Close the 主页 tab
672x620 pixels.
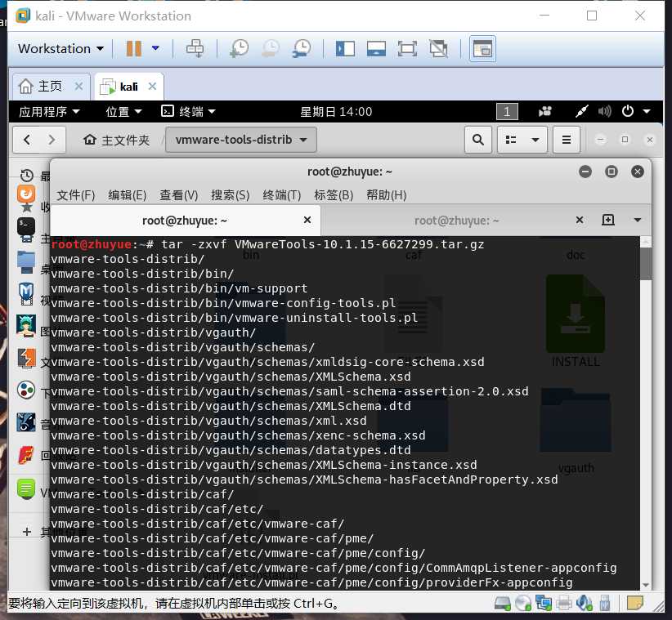(78, 86)
